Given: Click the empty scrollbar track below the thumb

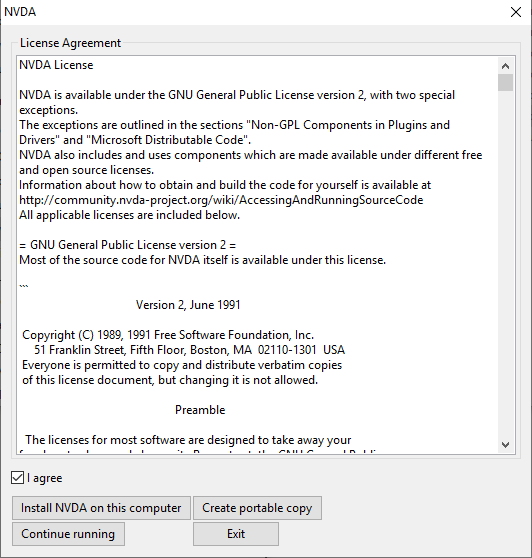Looking at the screenshot, I should point(505,263).
